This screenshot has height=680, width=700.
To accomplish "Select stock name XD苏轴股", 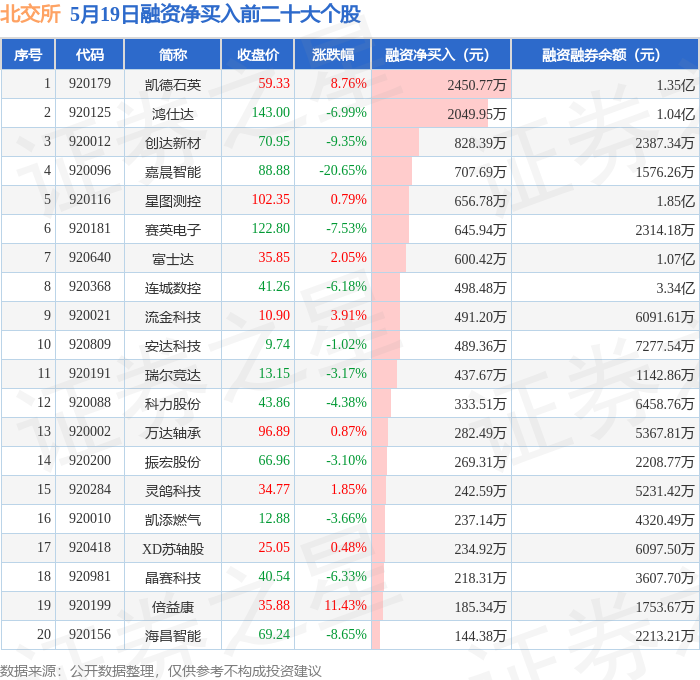I will click(x=173, y=548).
